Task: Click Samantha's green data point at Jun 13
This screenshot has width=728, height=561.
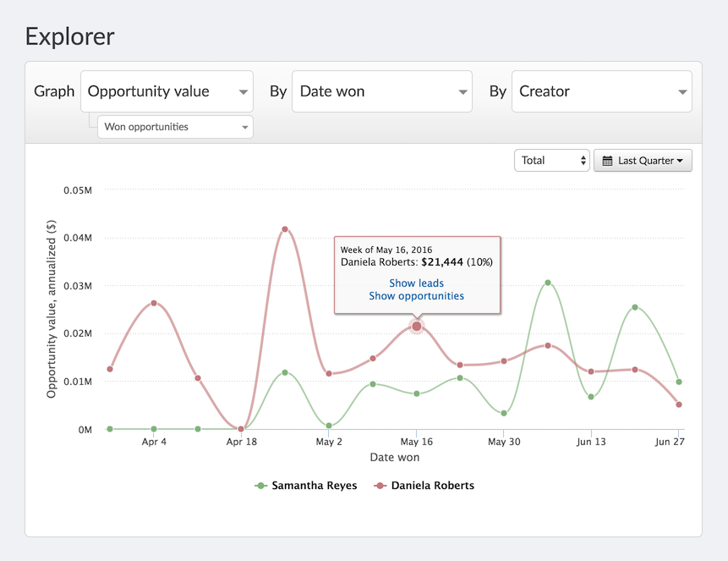Action: [x=591, y=397]
